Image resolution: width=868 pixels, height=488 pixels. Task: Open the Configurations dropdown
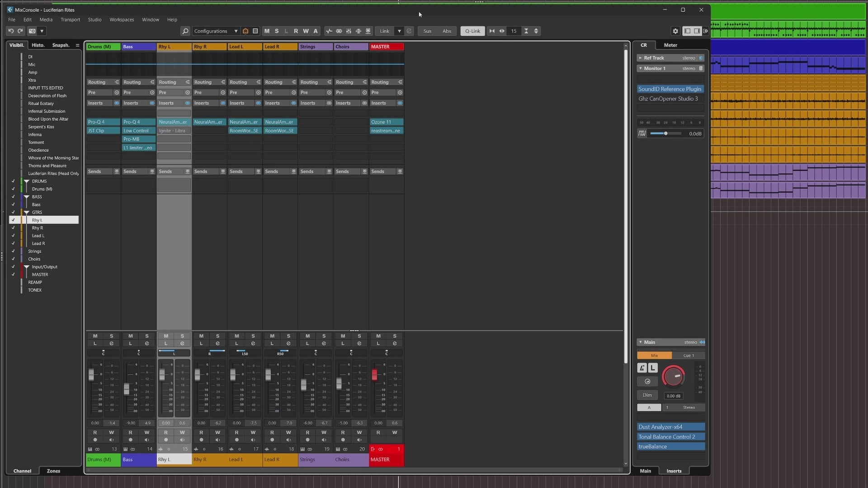(216, 31)
